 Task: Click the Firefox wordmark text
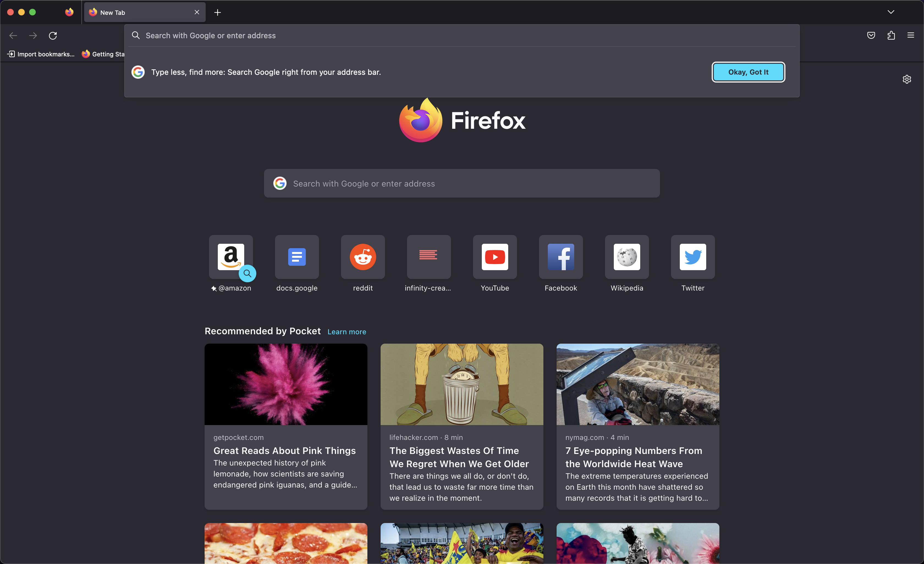point(488,121)
